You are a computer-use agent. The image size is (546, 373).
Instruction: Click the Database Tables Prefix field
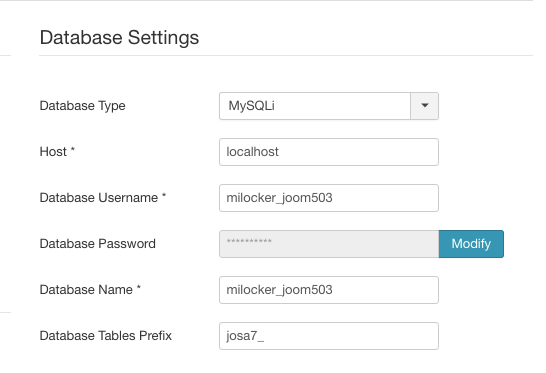click(x=329, y=336)
